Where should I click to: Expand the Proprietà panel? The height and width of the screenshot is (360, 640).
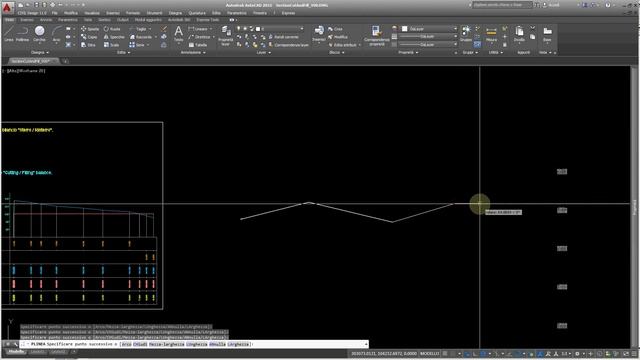coord(408,52)
